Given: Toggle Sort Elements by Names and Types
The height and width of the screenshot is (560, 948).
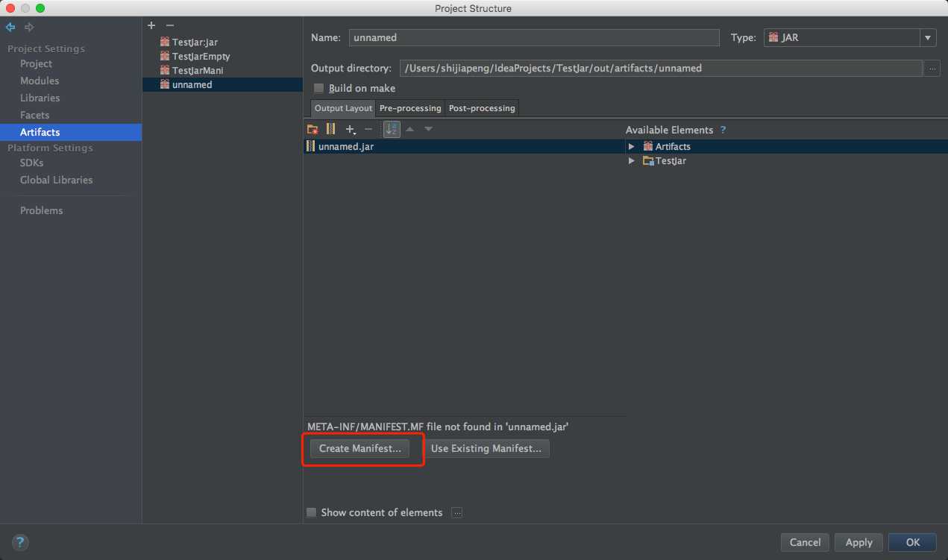Looking at the screenshot, I should point(392,129).
